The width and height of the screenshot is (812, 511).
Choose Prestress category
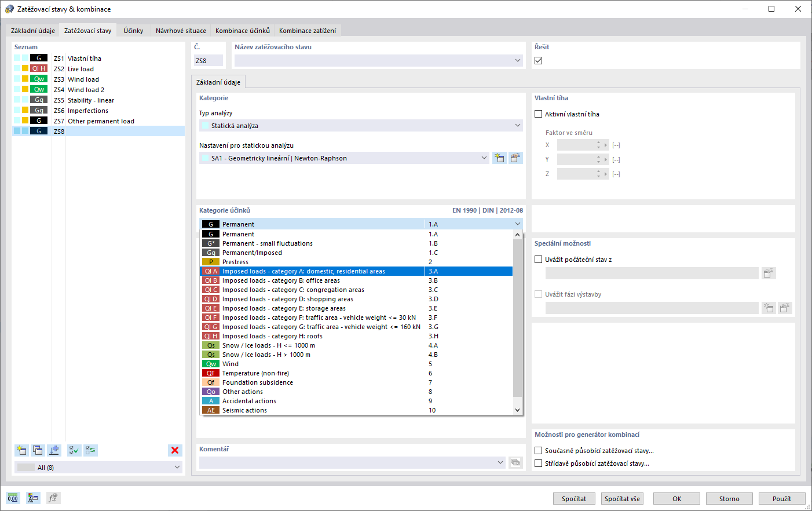pos(356,262)
